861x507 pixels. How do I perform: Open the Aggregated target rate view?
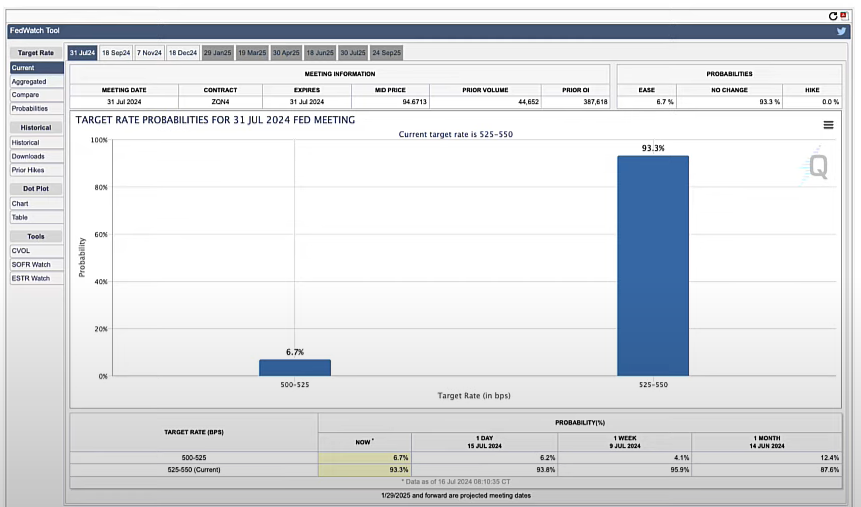coord(28,81)
